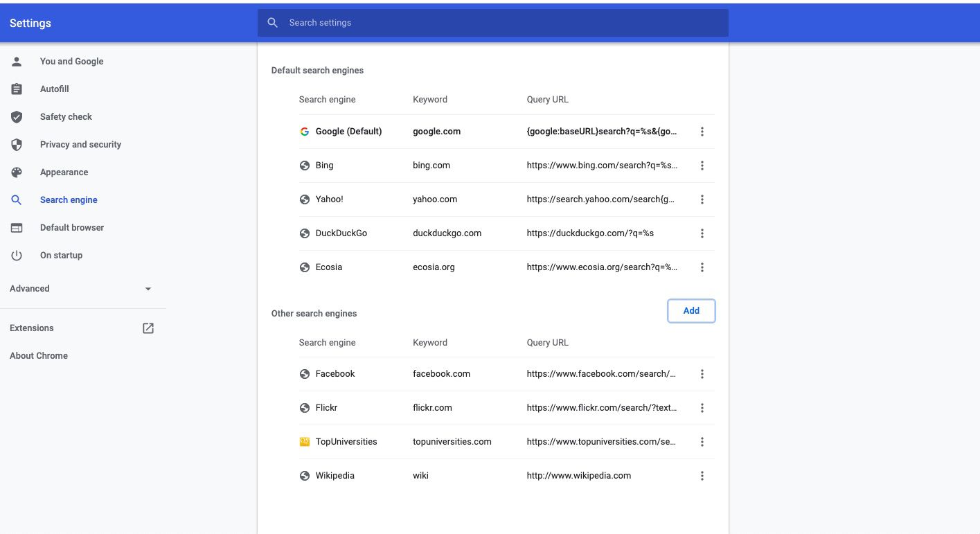Click the TopUniversities favicon

point(304,442)
